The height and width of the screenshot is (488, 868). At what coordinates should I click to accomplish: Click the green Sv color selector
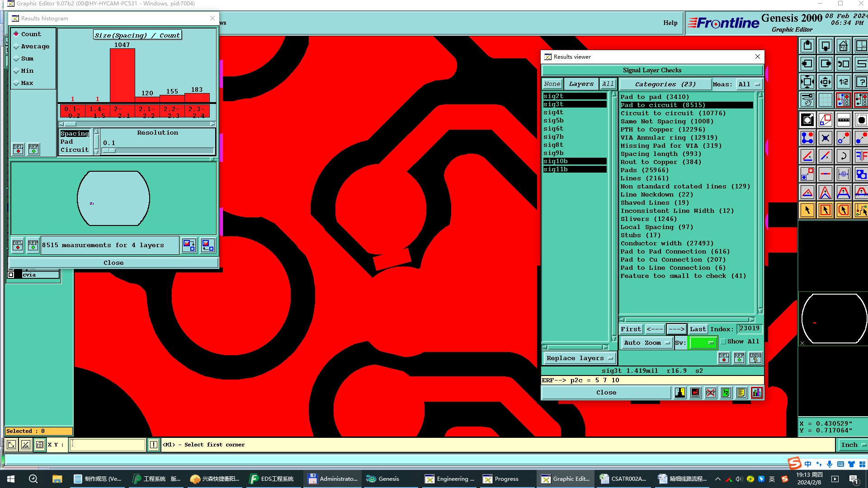tap(703, 343)
